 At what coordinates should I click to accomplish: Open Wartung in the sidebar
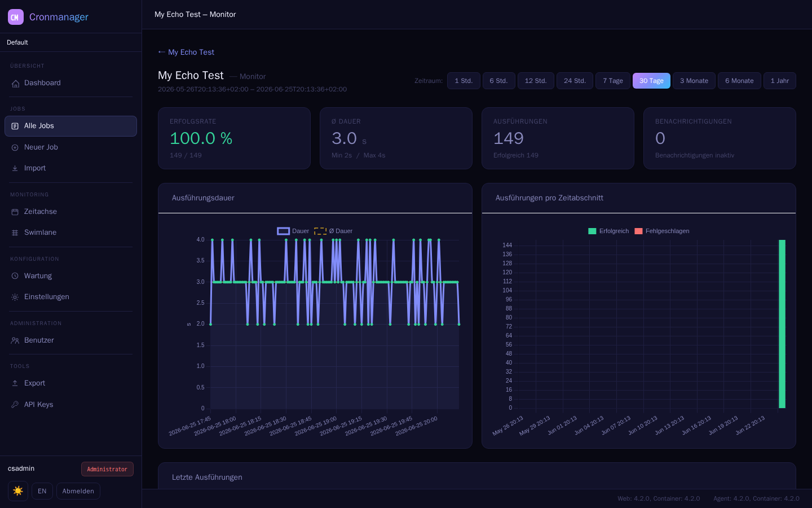tap(70, 276)
